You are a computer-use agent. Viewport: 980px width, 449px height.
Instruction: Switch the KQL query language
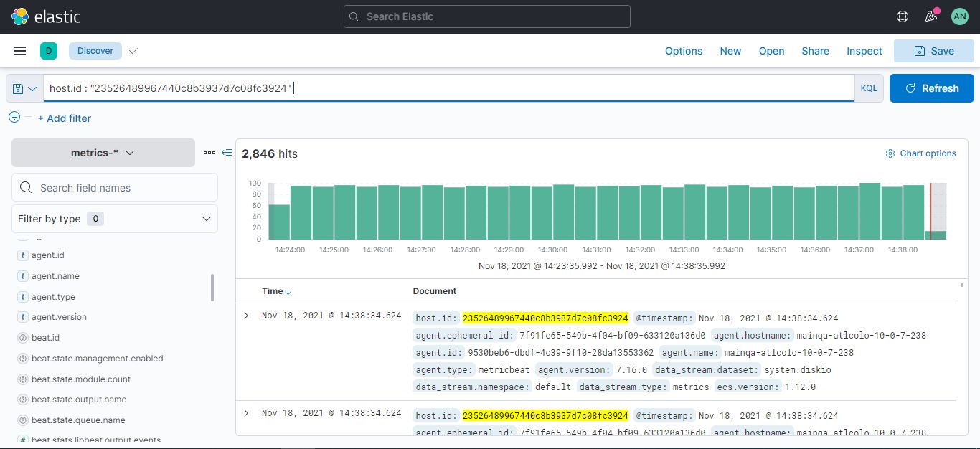[869, 88]
